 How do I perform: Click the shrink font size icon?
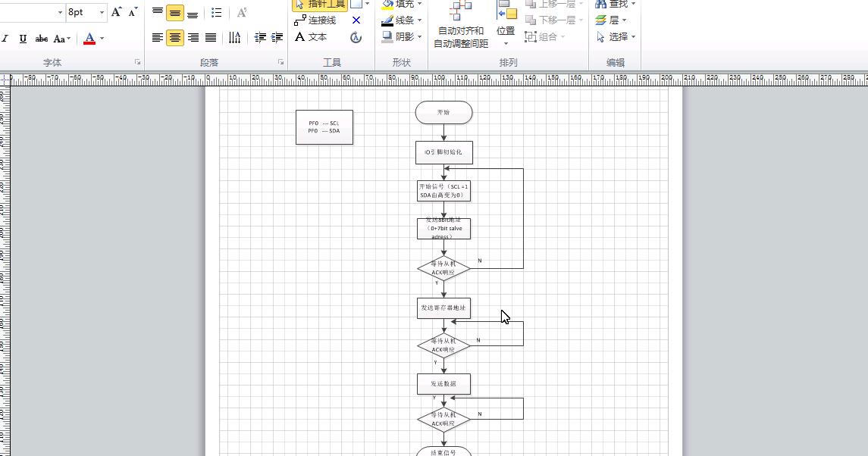tap(133, 12)
